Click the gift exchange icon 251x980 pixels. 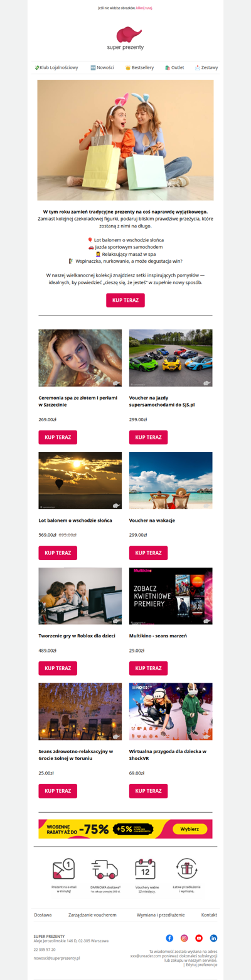point(187,868)
